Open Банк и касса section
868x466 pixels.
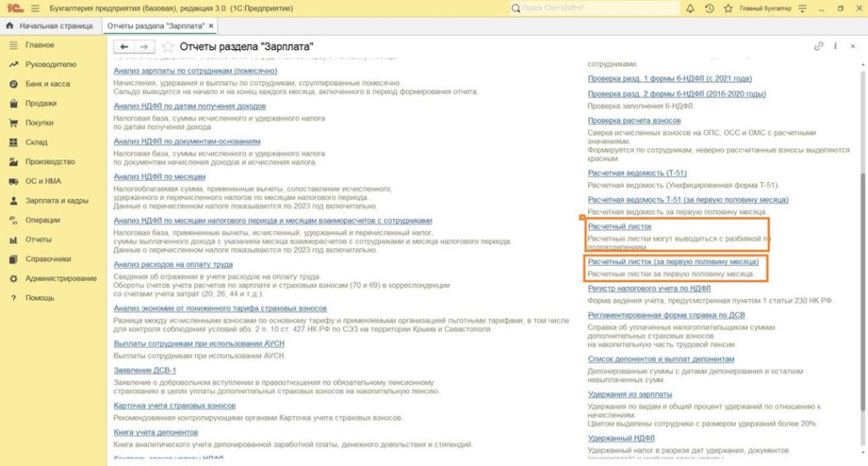(47, 84)
